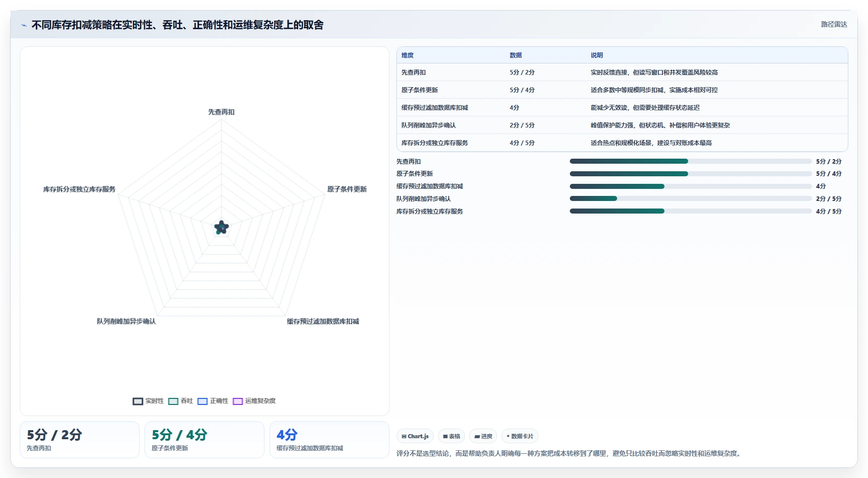
Task: Select the 原子条件更新 table row name
Action: tap(420, 90)
